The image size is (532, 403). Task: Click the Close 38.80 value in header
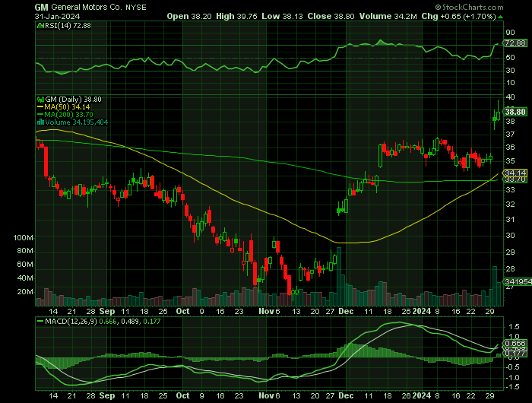[331, 16]
